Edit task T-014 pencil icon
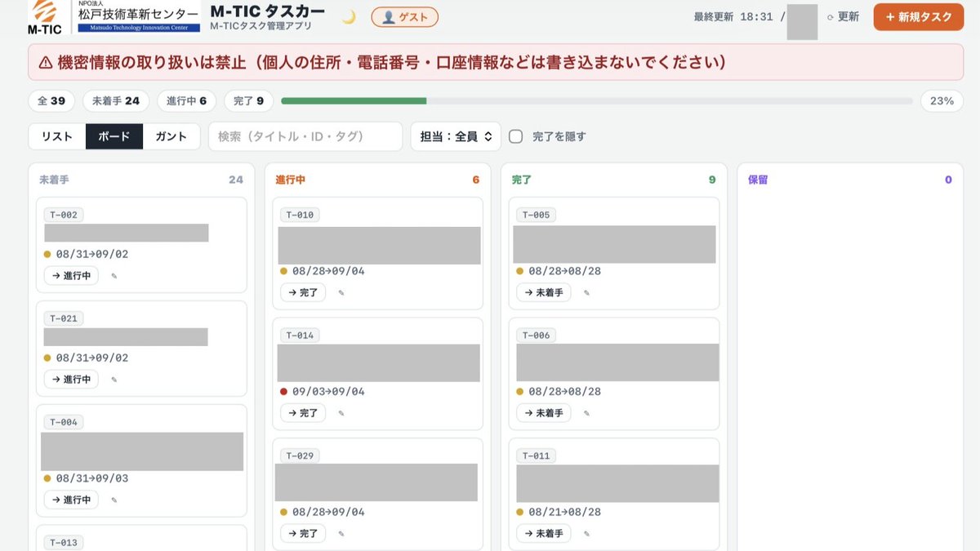 (341, 413)
